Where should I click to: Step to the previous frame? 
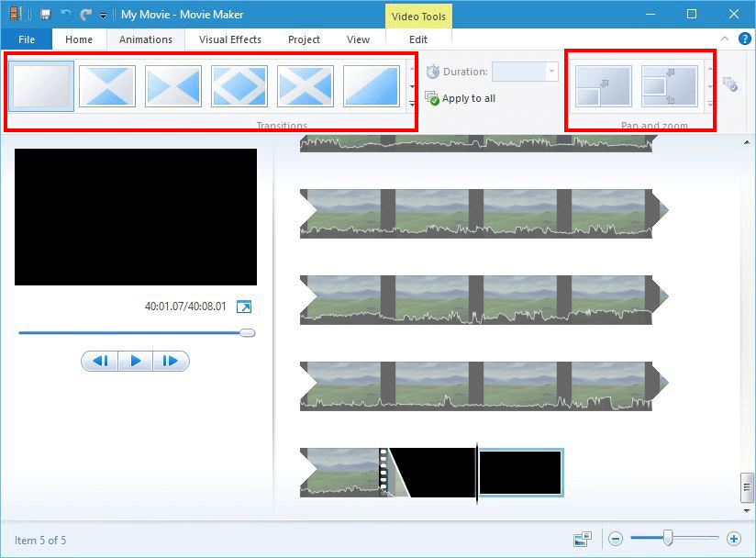point(100,361)
